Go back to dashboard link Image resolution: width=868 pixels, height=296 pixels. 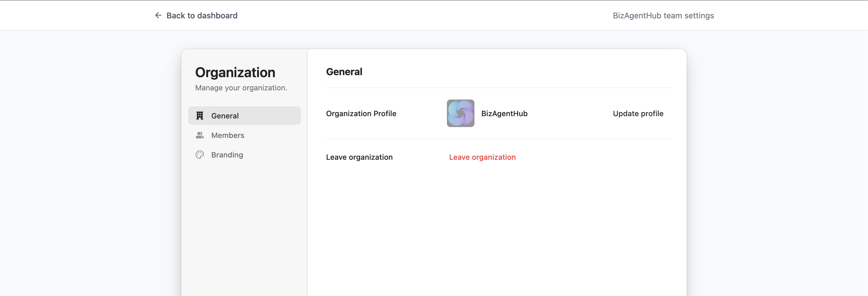coord(196,15)
